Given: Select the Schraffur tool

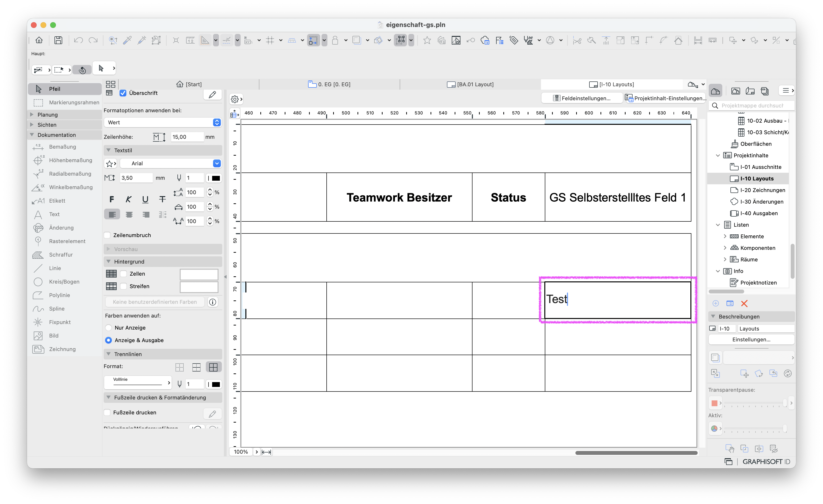Looking at the screenshot, I should pos(61,255).
